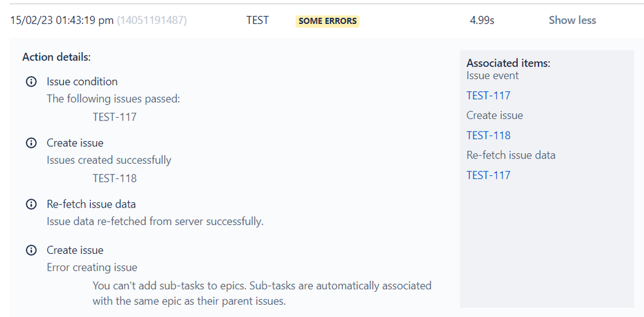Screen dimensions: 644x317
Task: Click info icon beside Create issue error entry
Action: [31, 250]
